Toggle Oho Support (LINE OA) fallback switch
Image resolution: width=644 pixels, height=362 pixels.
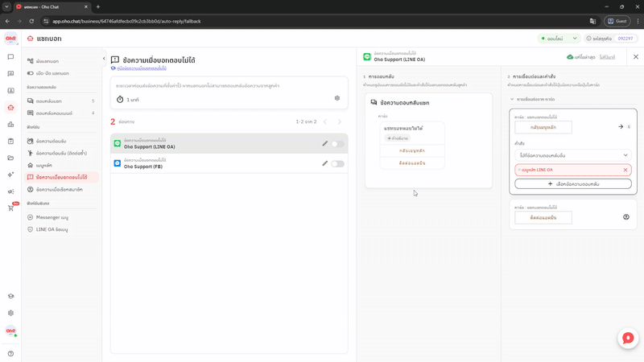click(338, 144)
